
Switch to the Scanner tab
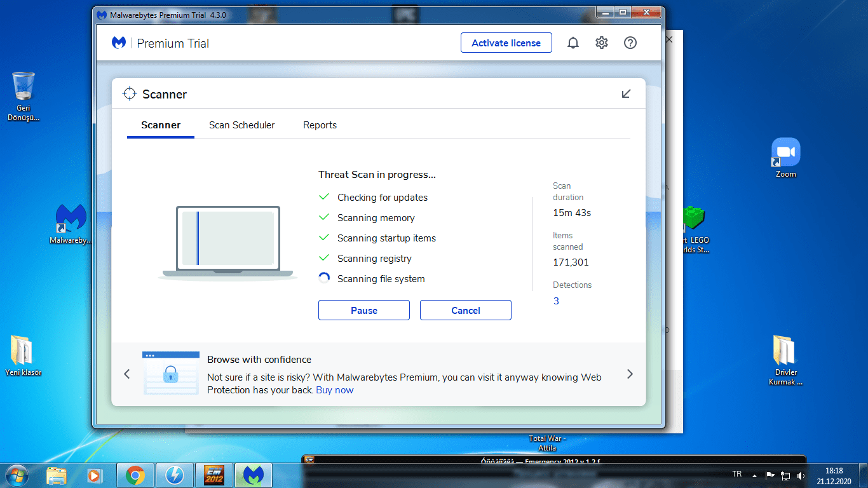click(161, 125)
